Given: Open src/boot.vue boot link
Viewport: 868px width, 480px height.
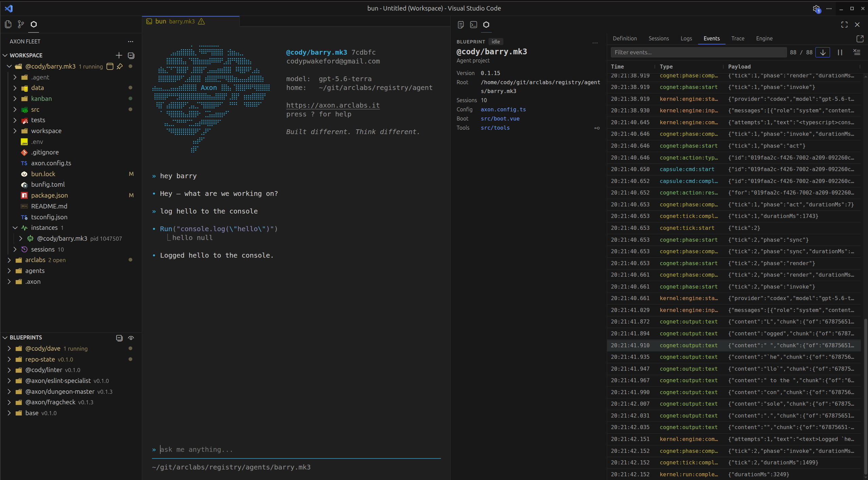Looking at the screenshot, I should pyautogui.click(x=500, y=118).
